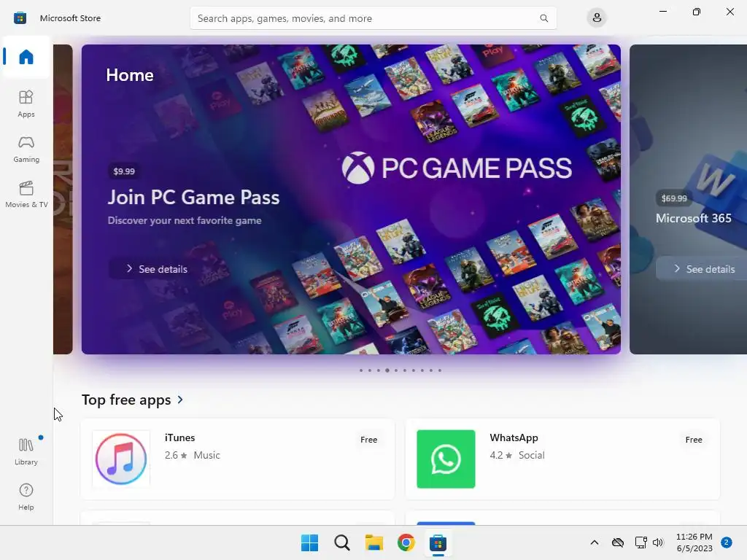The width and height of the screenshot is (747, 560).
Task: Click the Social category of WhatsApp
Action: point(531,455)
